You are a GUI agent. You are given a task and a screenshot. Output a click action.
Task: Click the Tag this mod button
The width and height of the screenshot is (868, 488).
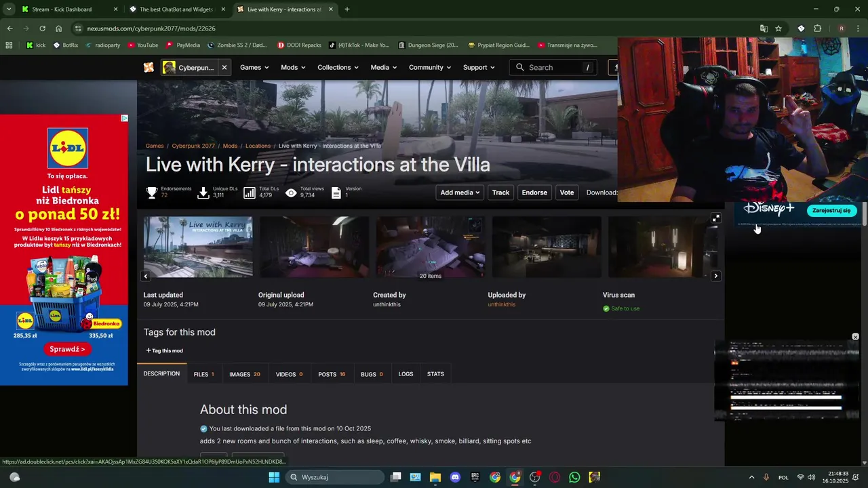[x=165, y=350]
